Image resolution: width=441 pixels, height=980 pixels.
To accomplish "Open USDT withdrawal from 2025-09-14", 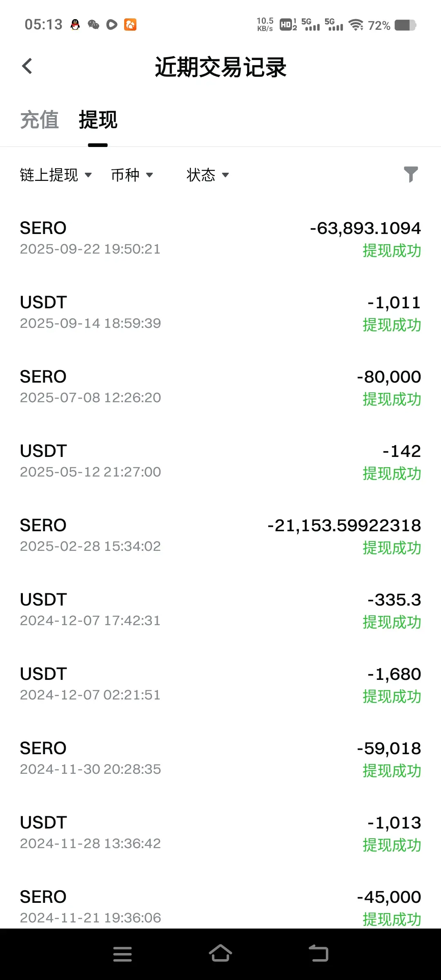I will pos(220,313).
